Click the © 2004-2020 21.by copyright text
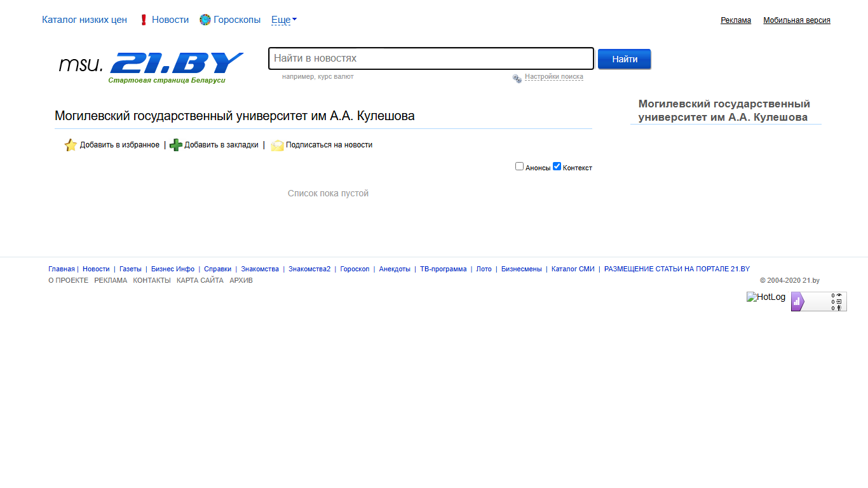Viewport: 868px width, 488px height. coord(790,281)
